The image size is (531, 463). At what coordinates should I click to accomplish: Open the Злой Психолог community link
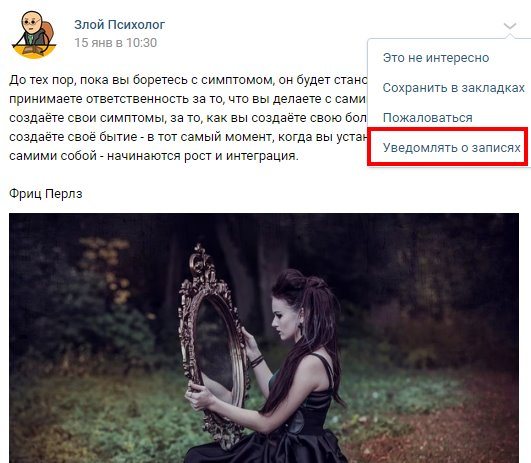(x=120, y=25)
